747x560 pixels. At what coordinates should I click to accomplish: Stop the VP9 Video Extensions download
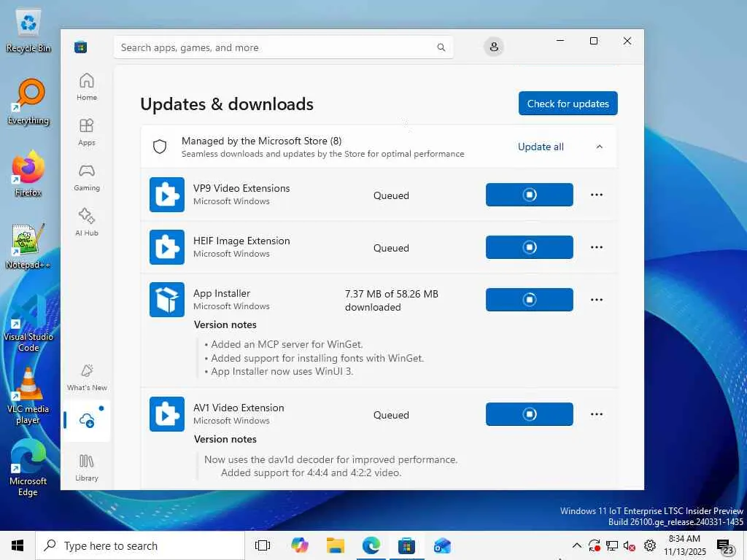click(530, 195)
